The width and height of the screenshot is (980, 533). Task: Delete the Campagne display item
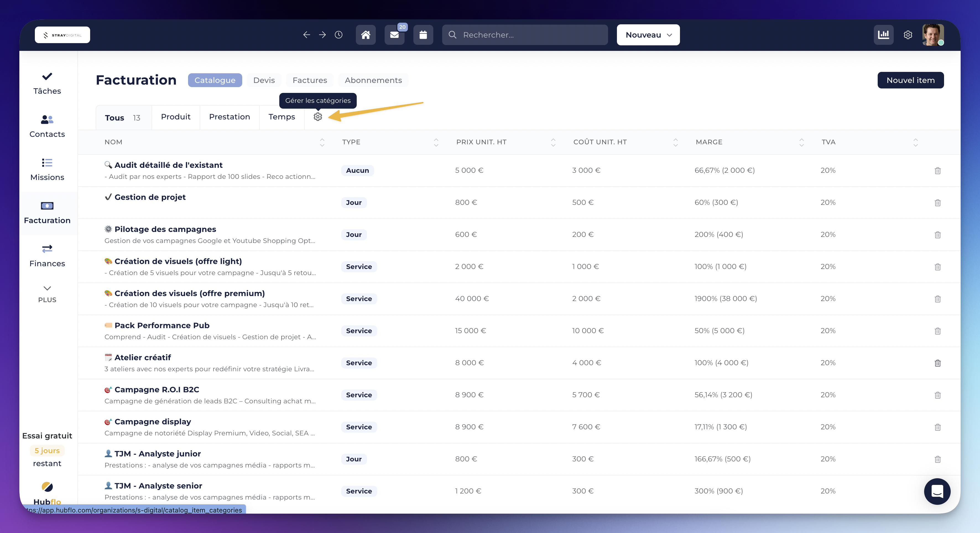(938, 427)
